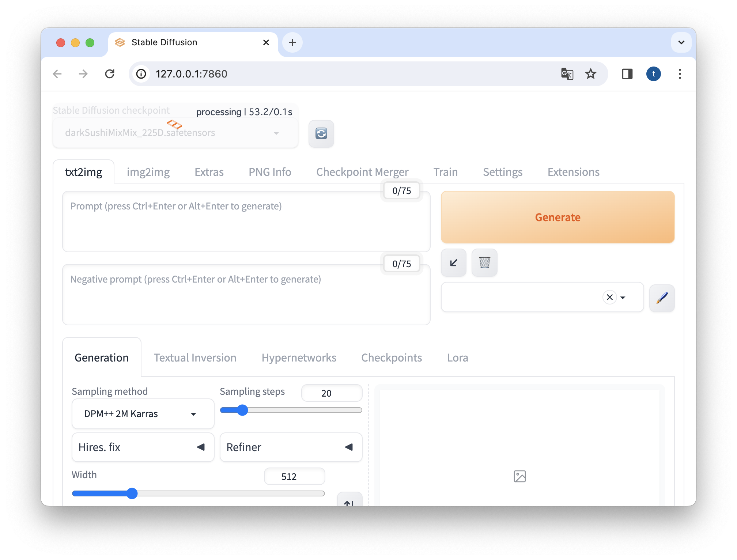737x560 pixels.
Task: Click the prompt token counter 0/75
Action: point(401,190)
